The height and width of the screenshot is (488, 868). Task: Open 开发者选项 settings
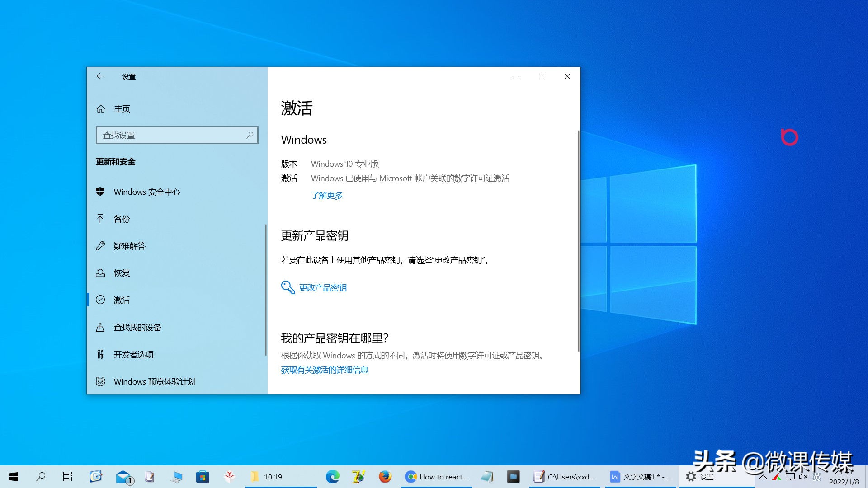[x=133, y=354]
